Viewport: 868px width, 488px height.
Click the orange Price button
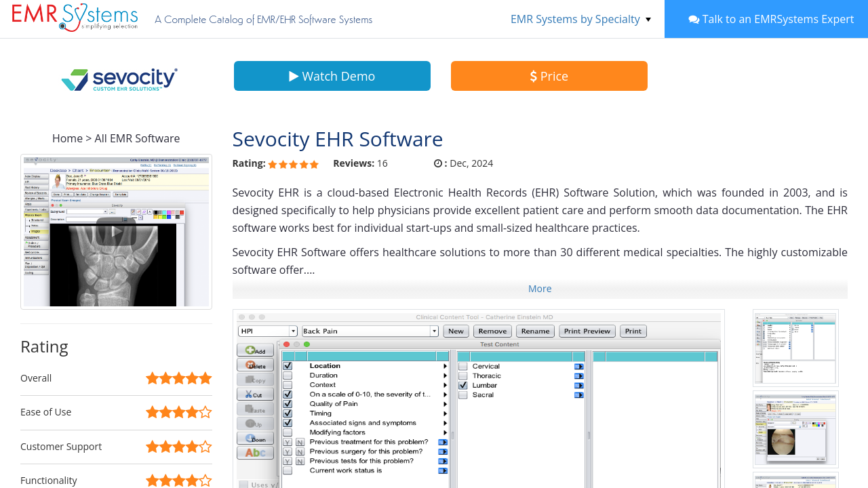pos(549,76)
